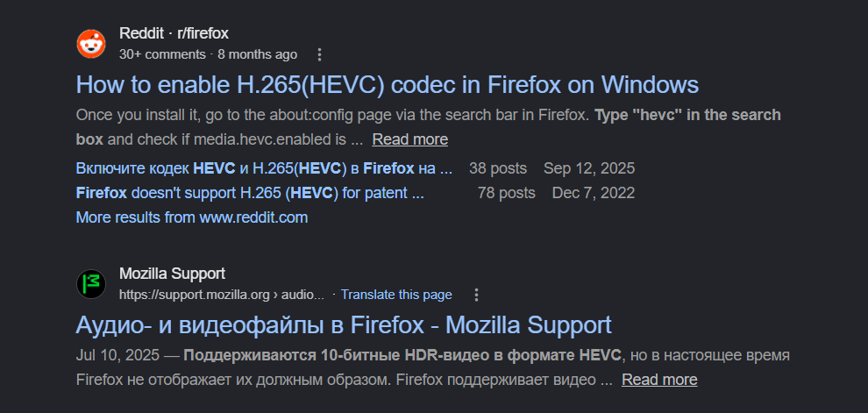
Task: Open the Включите кодек HEVC sublink
Action: coord(264,168)
